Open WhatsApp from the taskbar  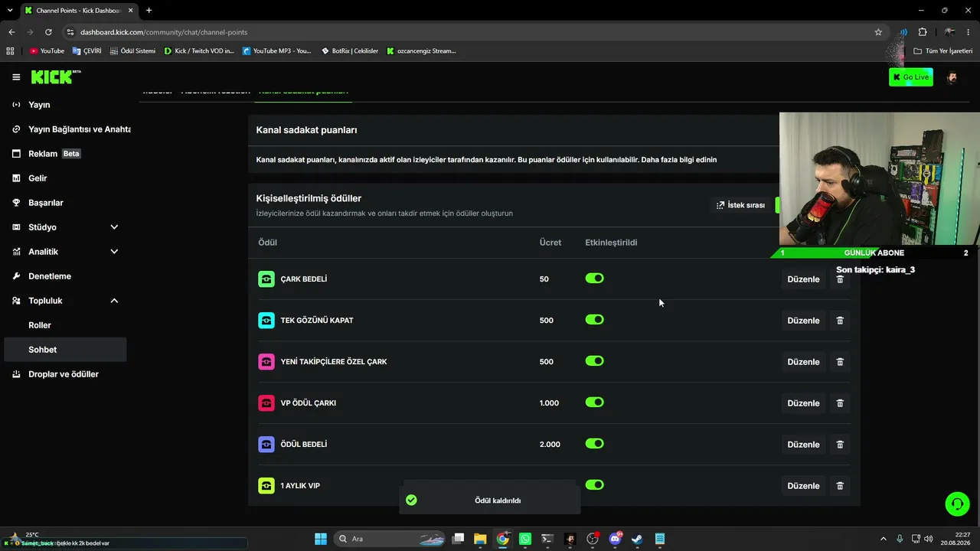click(x=525, y=539)
